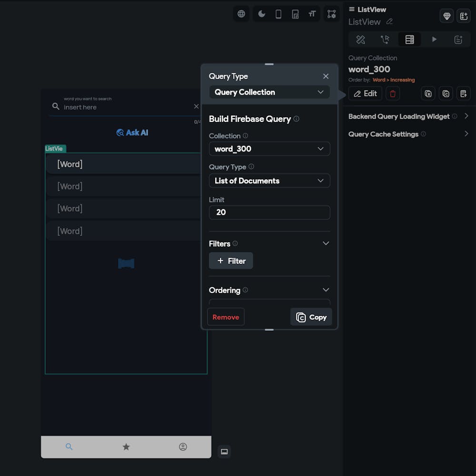The image size is (476, 476).
Task: Click the Ask AI button
Action: tap(132, 133)
